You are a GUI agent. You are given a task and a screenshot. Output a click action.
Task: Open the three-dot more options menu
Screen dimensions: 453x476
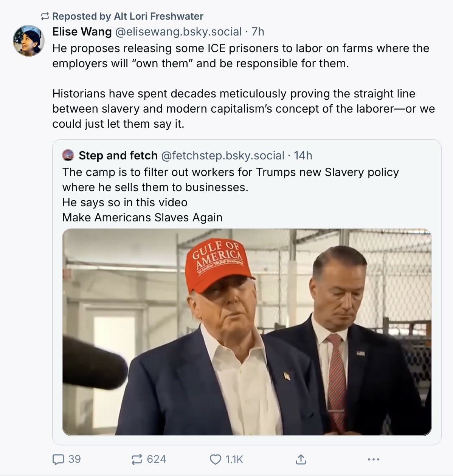pyautogui.click(x=373, y=459)
